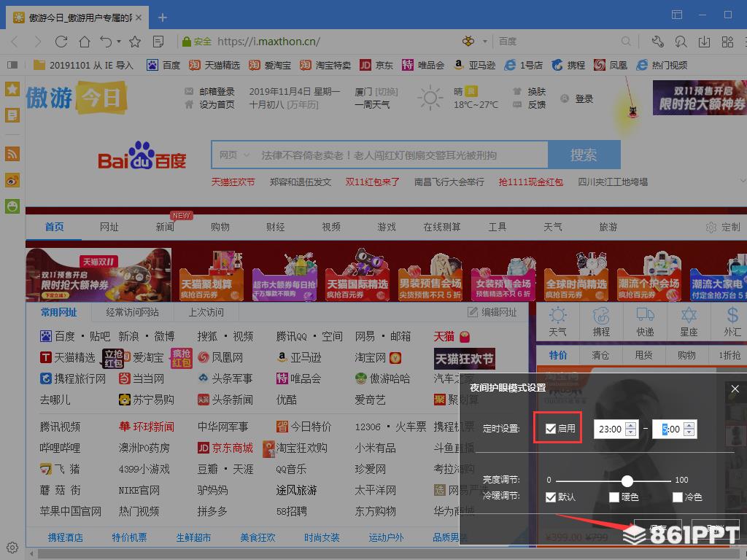Open the 唯品会 bookmark in the bookmarks bar

pos(423,65)
